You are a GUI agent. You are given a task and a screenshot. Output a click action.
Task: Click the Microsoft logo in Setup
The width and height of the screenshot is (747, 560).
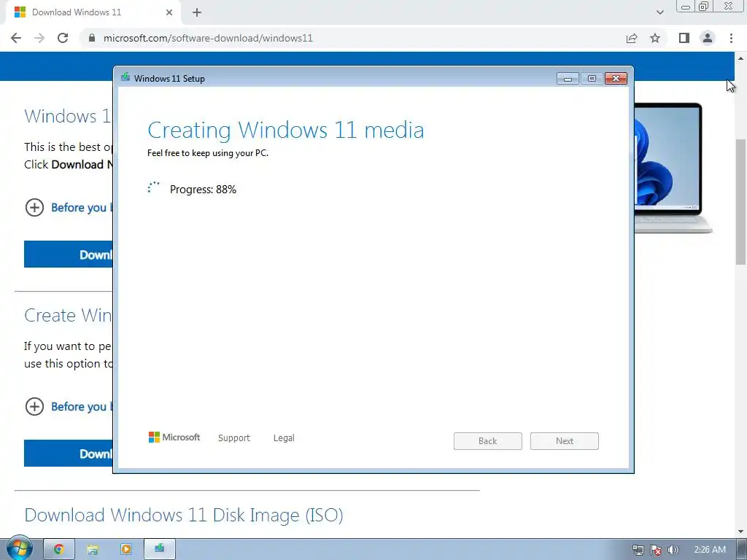pos(174,437)
